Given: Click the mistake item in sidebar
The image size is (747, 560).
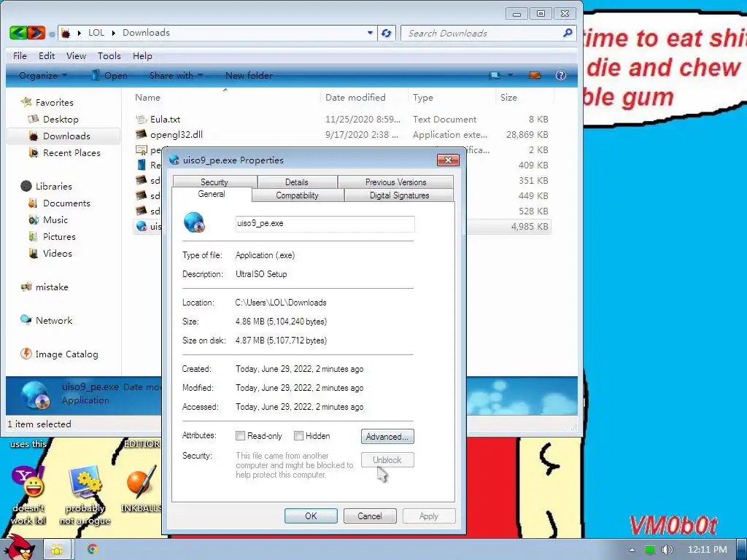Looking at the screenshot, I should [52, 287].
